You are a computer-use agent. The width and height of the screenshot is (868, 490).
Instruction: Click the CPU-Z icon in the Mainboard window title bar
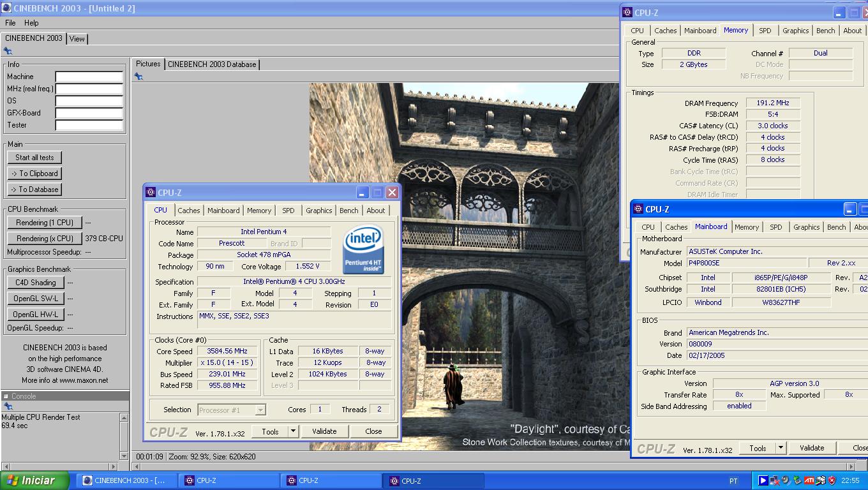pyautogui.click(x=638, y=209)
